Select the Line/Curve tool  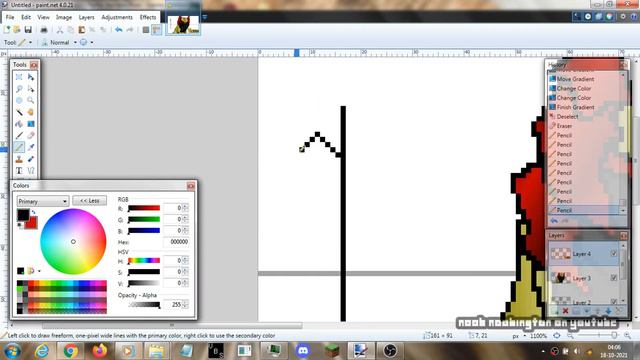pos(31,171)
